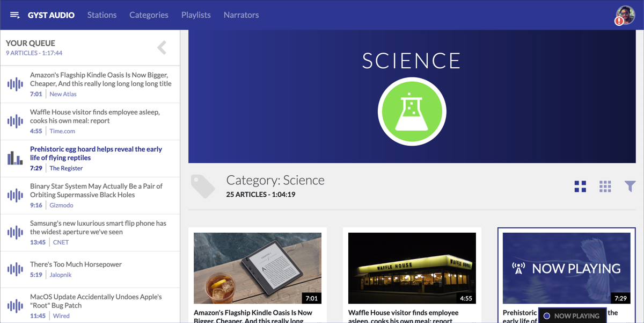Click the broadcast antenna icon on Now Playing card
This screenshot has height=323, width=644.
pos(518,268)
